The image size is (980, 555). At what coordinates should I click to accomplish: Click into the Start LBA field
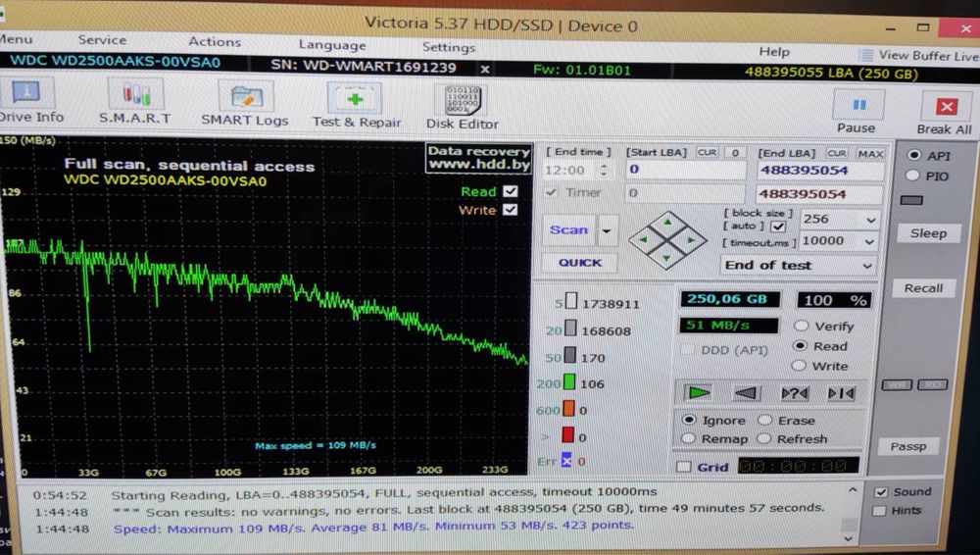tap(686, 170)
